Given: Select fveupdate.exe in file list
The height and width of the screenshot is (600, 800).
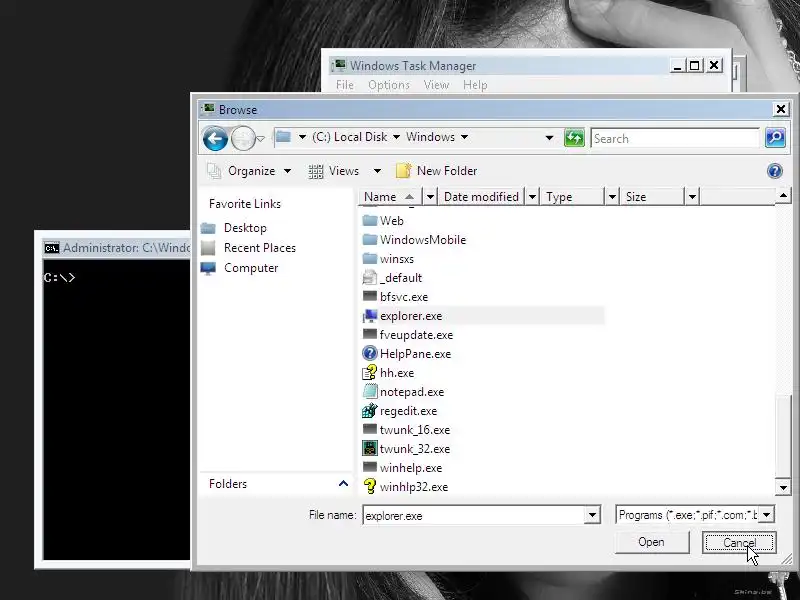Looking at the screenshot, I should tap(416, 335).
